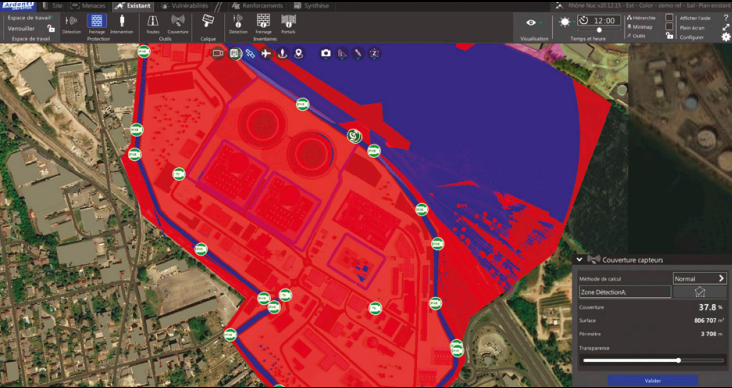
Task: Click the phone marker icon on the map
Action: pos(355,136)
